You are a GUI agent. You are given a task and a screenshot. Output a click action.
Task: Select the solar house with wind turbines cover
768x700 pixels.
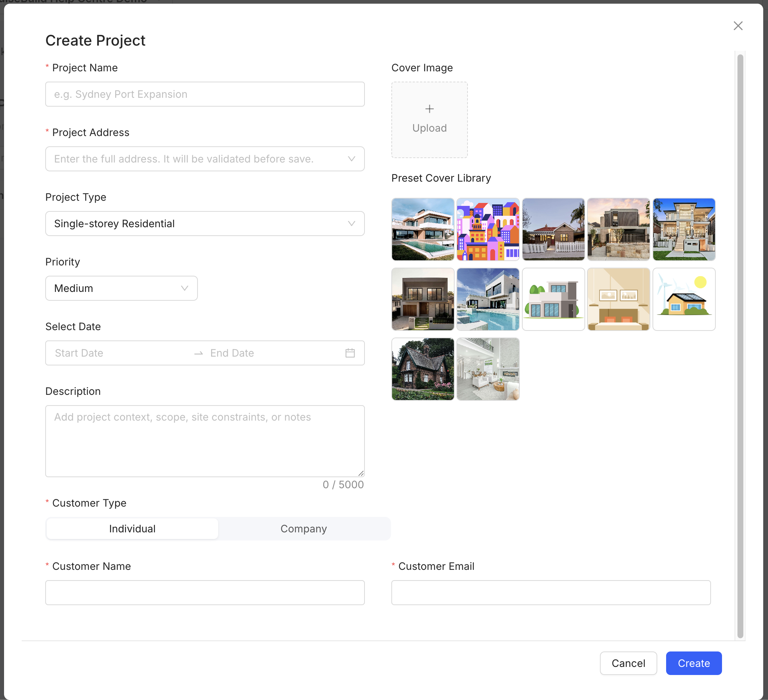tap(684, 299)
